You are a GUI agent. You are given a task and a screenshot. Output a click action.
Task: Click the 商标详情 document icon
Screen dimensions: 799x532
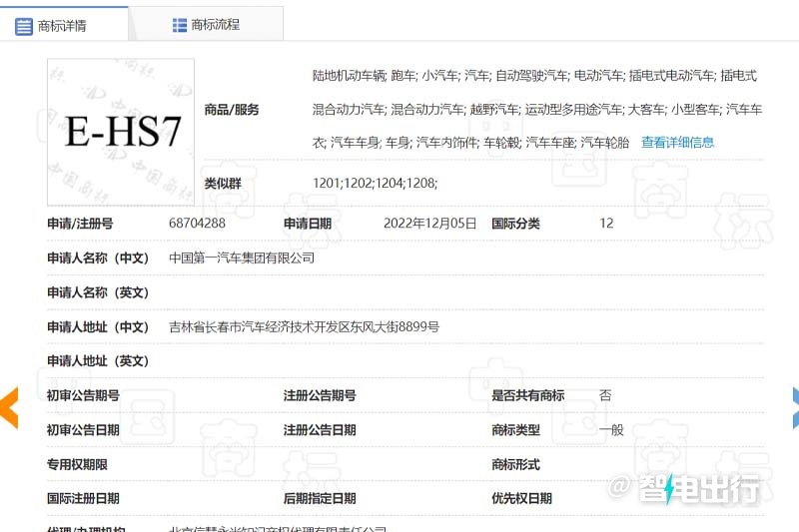tap(23, 26)
